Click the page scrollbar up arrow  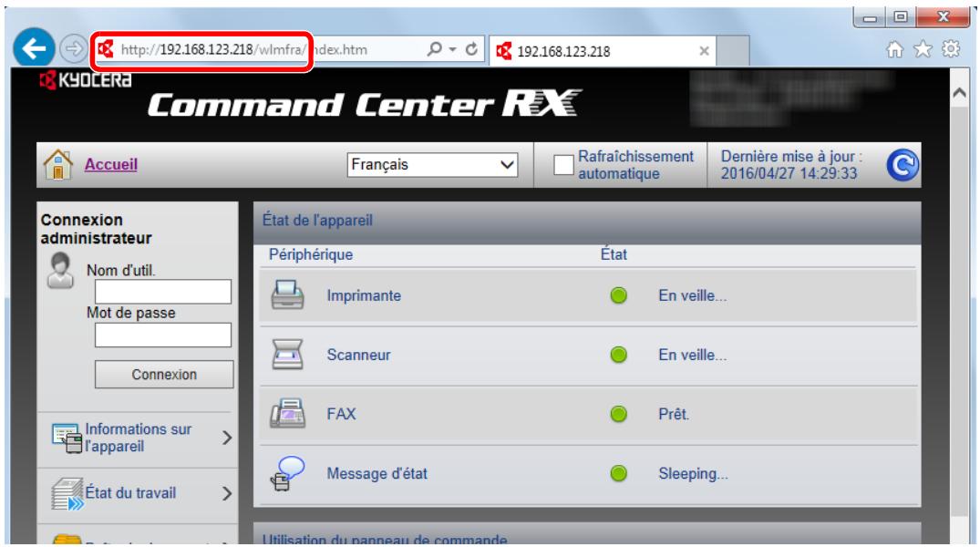(959, 93)
